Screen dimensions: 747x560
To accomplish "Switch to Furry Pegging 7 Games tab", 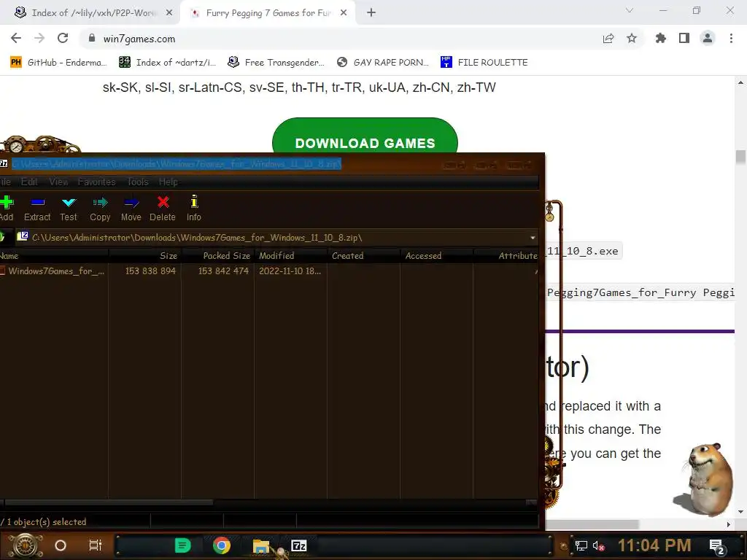I will pos(267,13).
